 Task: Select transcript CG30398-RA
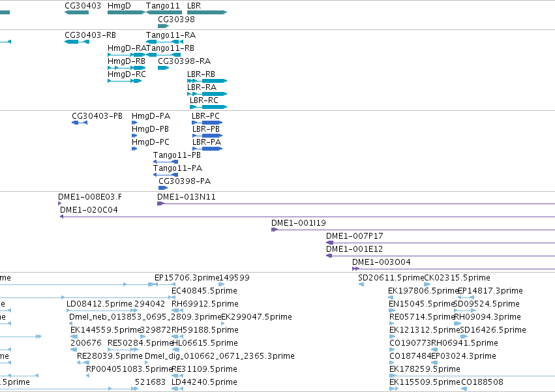coord(164,68)
